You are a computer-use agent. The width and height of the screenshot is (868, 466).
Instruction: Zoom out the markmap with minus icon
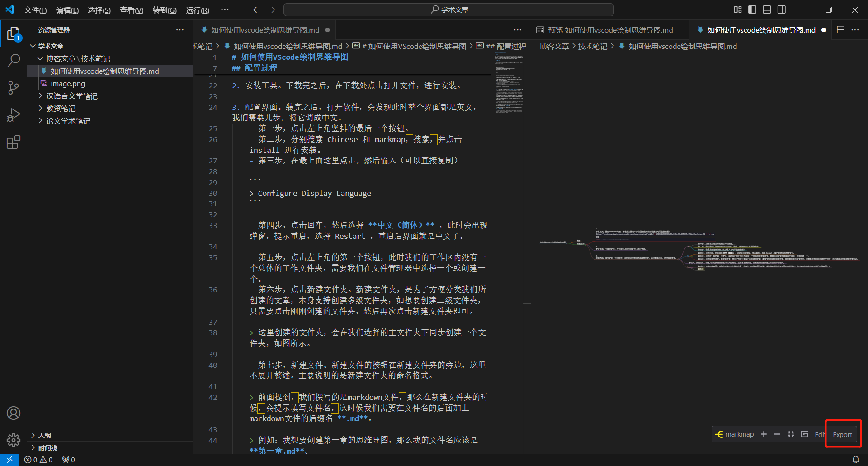click(x=777, y=434)
